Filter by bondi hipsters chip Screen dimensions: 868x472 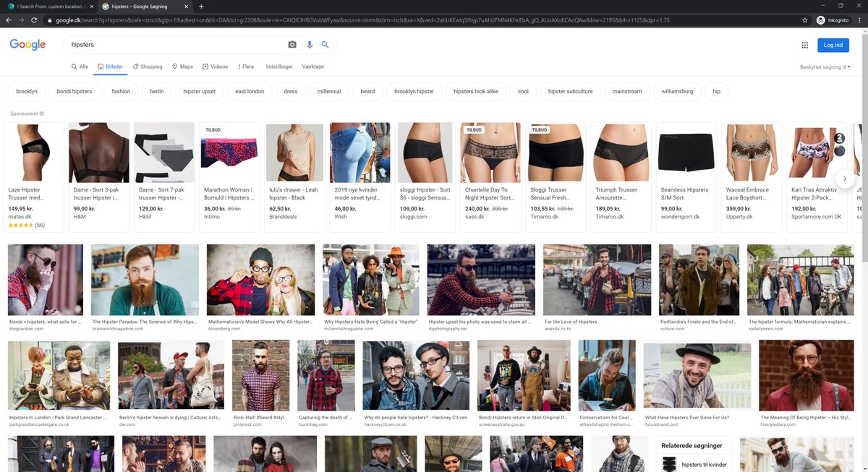coord(75,92)
